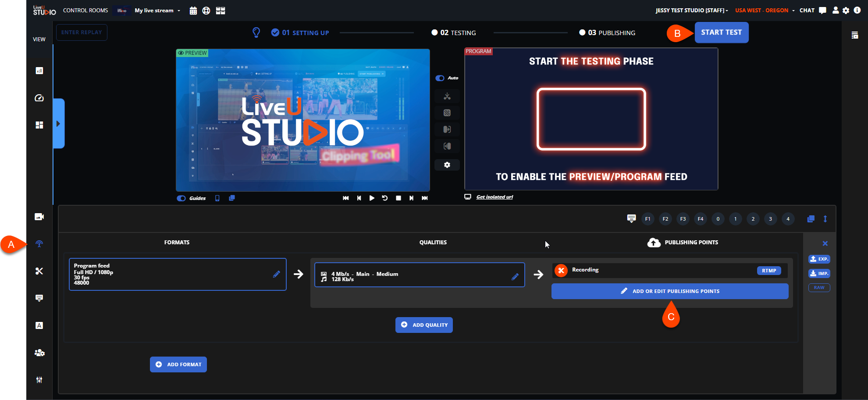This screenshot has width=868, height=400.
Task: Click the EXP. export button
Action: coord(819,259)
